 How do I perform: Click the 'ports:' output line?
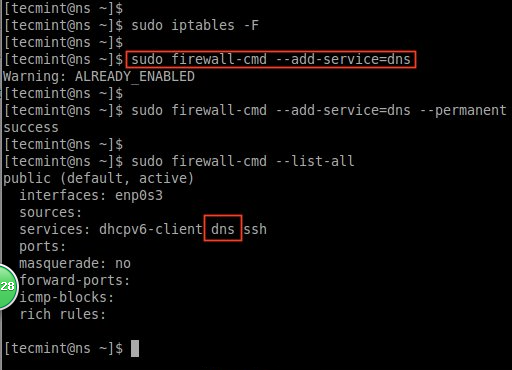[x=42, y=247]
